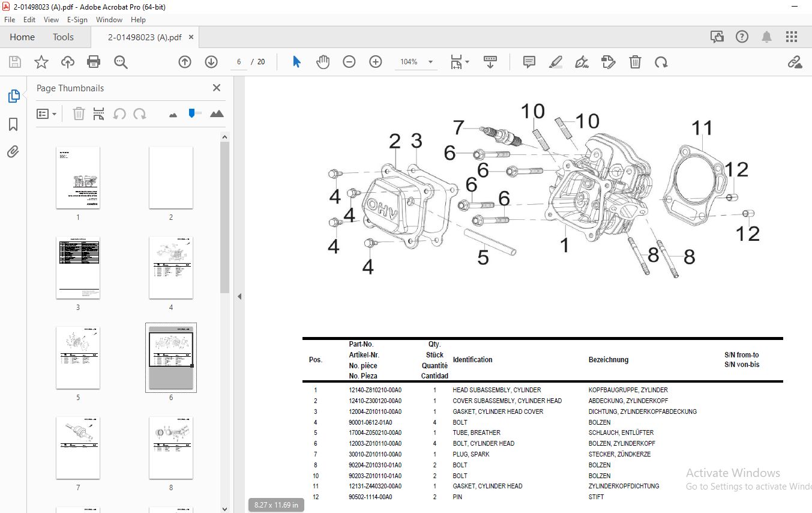This screenshot has width=812, height=513.
Task: Rotate page with the toolbar rotate icon
Action: tap(661, 62)
